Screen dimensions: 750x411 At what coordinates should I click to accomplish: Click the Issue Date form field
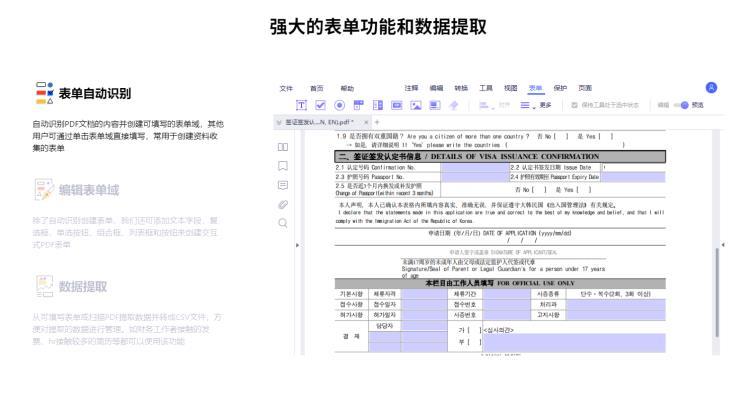(x=633, y=167)
